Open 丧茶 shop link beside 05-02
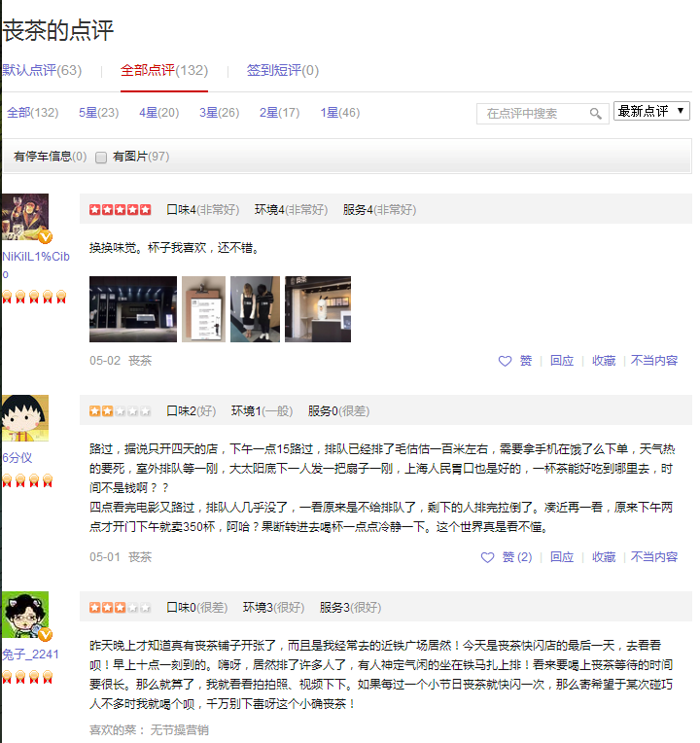This screenshot has height=743, width=700. [x=140, y=361]
